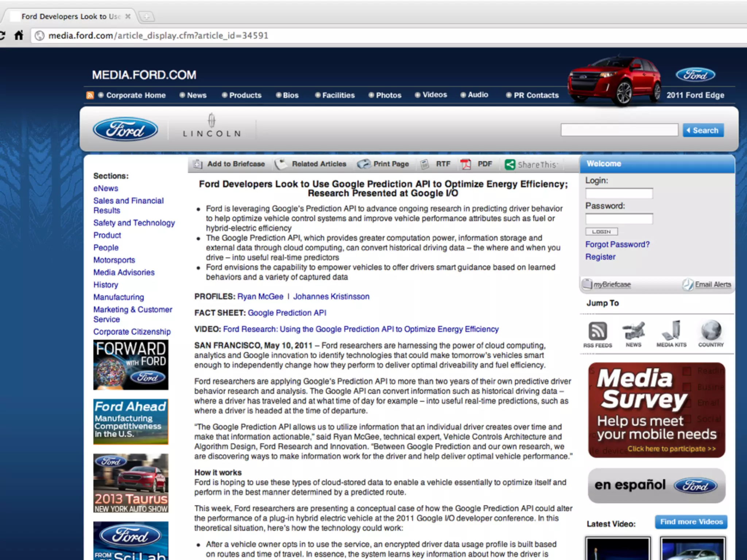The image size is (747, 560).
Task: Open the Audio navigation item
Action: pos(478,95)
